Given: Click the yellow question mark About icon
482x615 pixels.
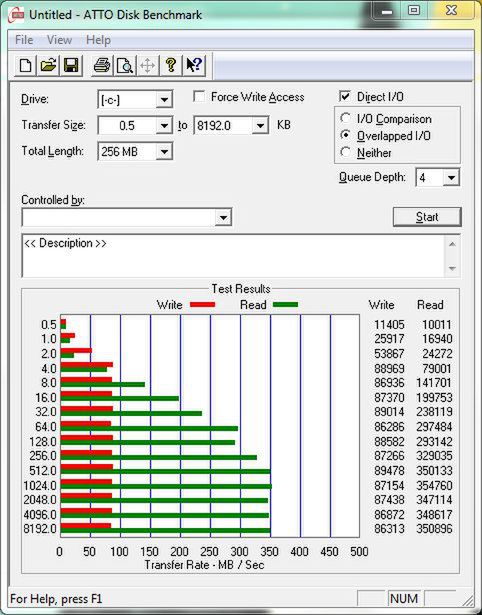Looking at the screenshot, I should click(x=171, y=65).
